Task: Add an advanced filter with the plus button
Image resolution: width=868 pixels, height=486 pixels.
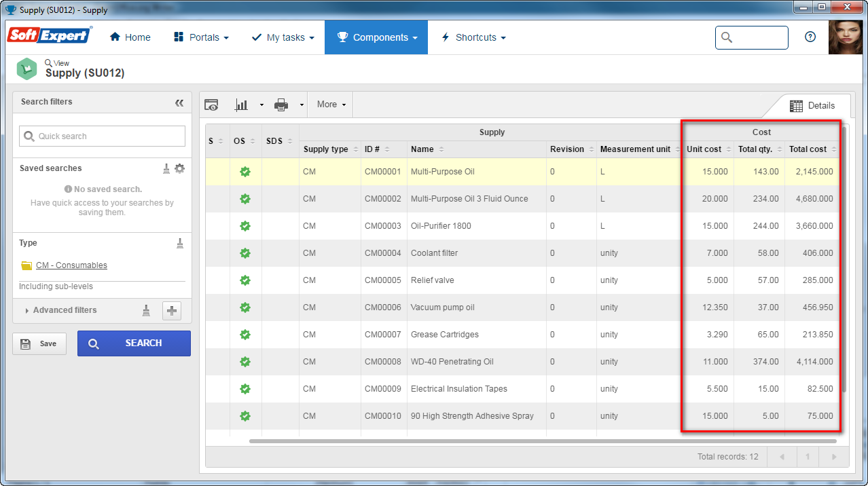Action: point(172,311)
